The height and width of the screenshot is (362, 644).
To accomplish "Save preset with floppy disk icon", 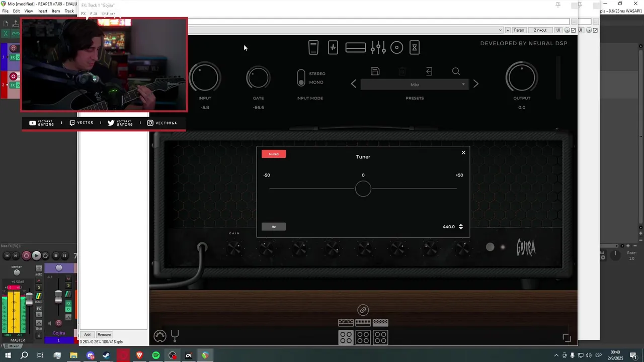I will point(375,71).
